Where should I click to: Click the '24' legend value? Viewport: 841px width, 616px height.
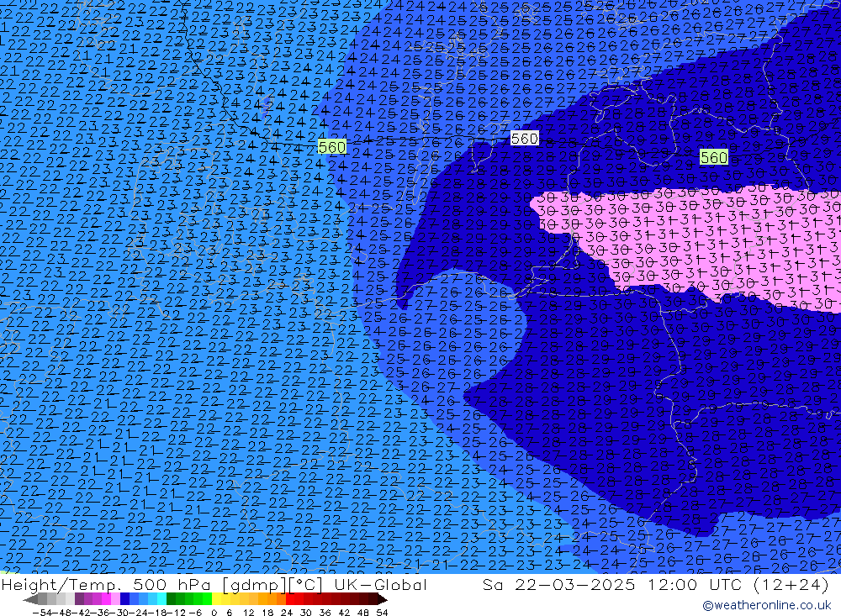point(287,613)
